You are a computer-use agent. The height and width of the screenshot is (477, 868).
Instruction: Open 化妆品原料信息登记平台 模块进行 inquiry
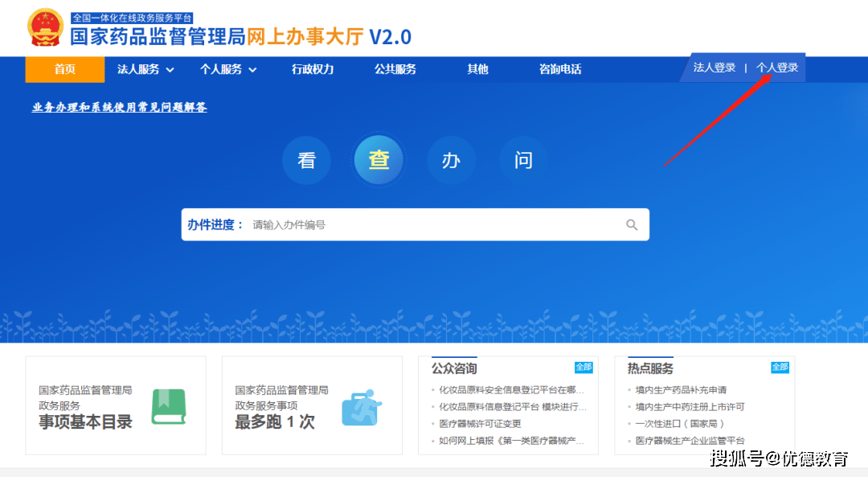coord(512,407)
